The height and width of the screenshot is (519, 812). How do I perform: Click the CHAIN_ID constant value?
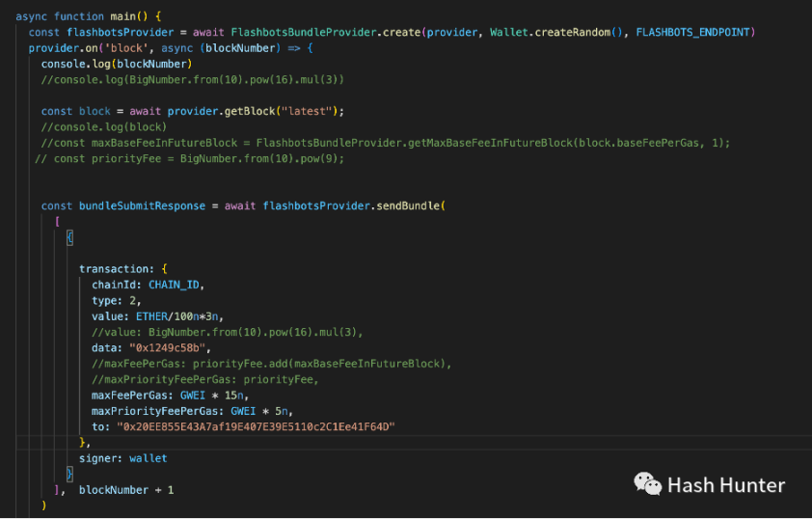click(174, 285)
